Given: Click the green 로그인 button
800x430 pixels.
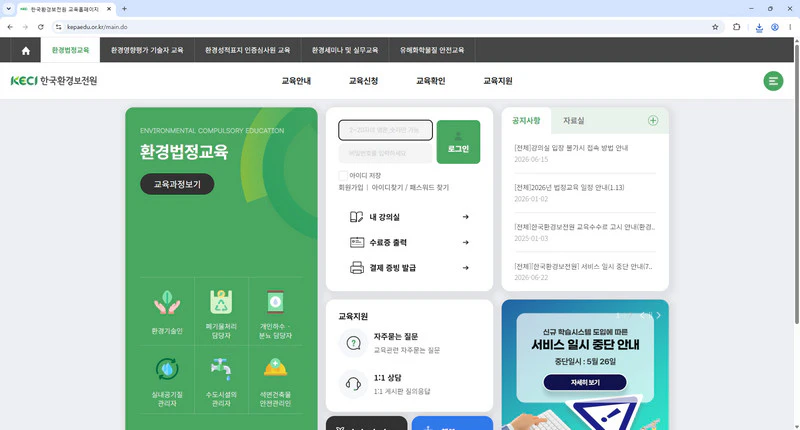Looking at the screenshot, I should [458, 142].
